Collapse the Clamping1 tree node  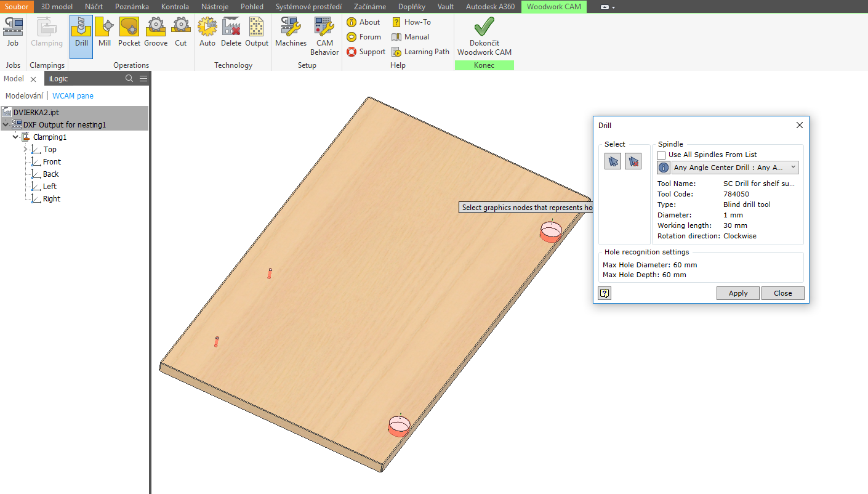coord(15,137)
